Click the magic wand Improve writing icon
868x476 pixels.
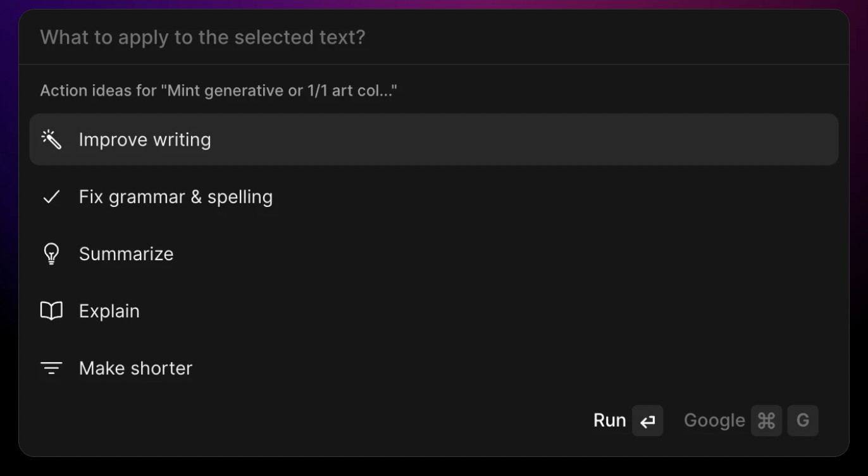(x=51, y=139)
